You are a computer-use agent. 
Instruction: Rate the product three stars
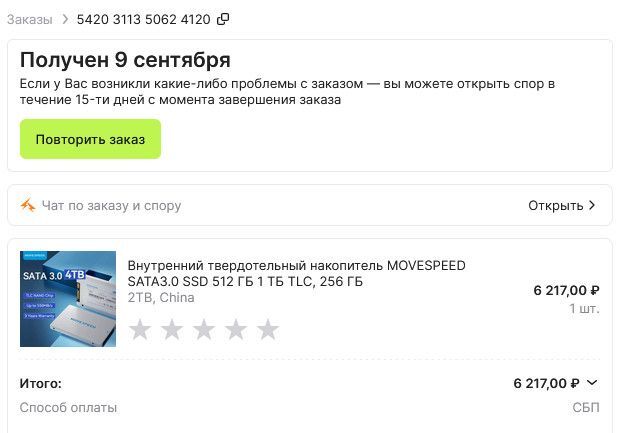[204, 329]
